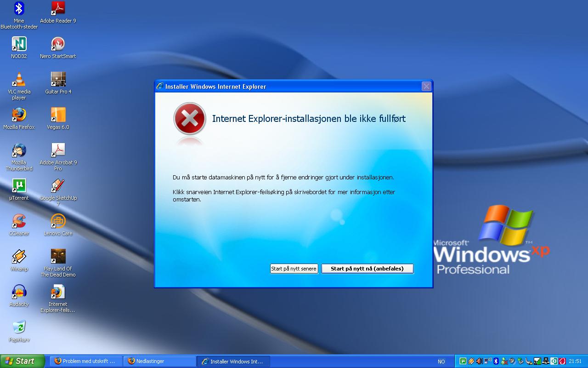Select Nero StartSmart desktop icon
This screenshot has width=588, height=368.
click(x=58, y=48)
